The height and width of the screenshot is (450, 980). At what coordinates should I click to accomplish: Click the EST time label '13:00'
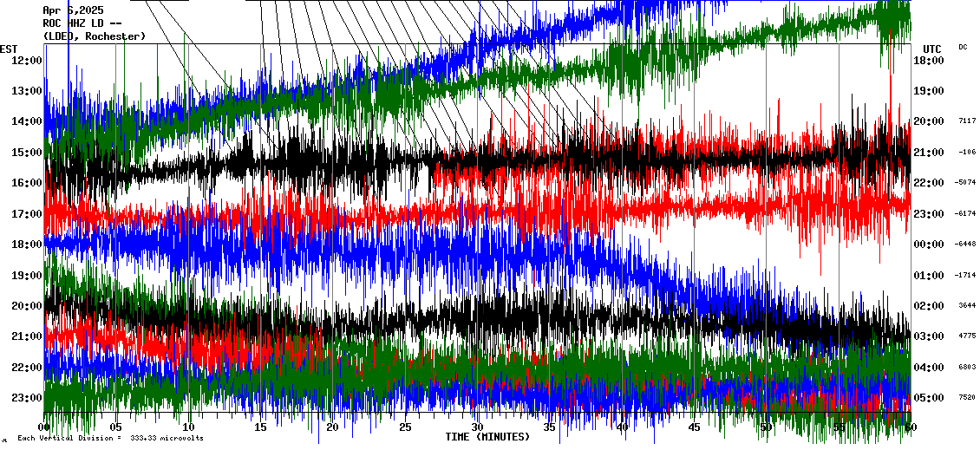(x=26, y=91)
